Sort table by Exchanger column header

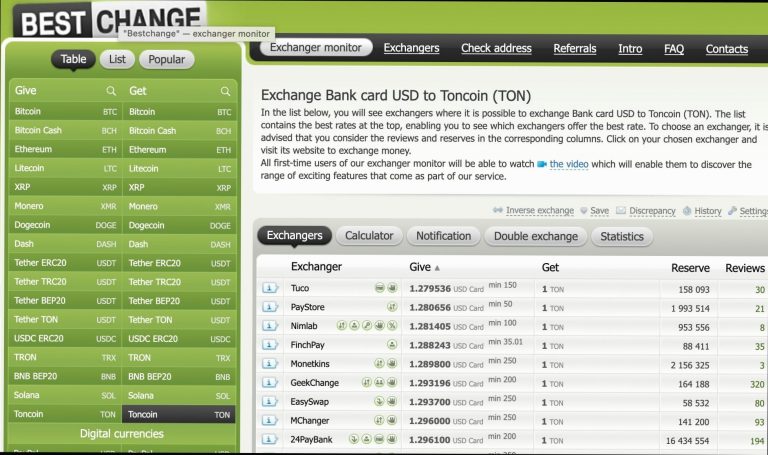[316, 267]
